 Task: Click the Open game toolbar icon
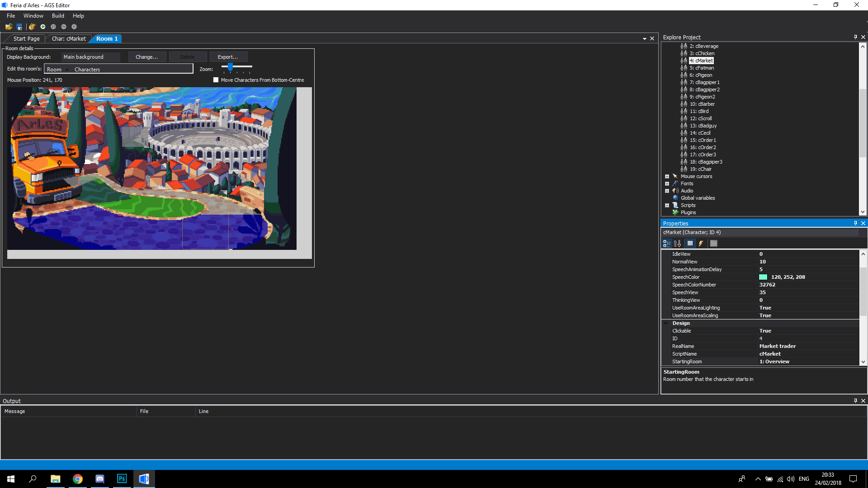[9, 27]
